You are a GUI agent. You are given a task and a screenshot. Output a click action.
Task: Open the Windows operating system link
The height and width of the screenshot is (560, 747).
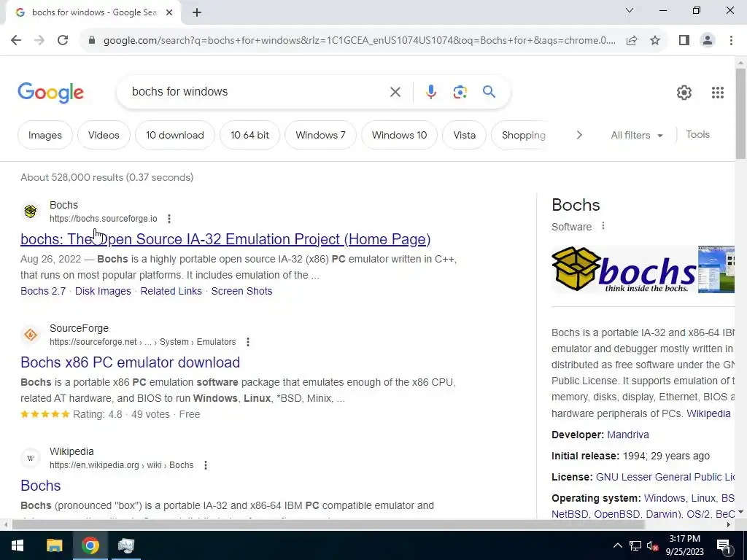pyautogui.click(x=665, y=498)
